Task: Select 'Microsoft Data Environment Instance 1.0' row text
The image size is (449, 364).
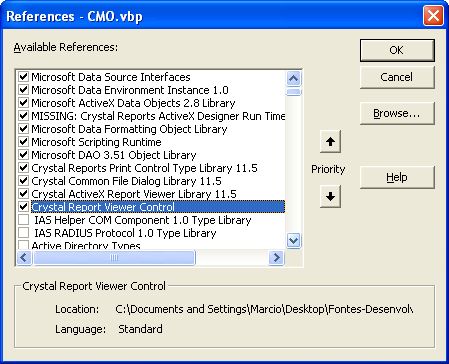Action: pos(130,90)
